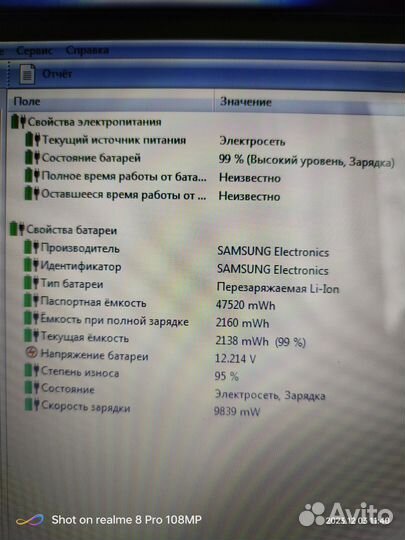Select the Состояние батарей field

(91, 158)
